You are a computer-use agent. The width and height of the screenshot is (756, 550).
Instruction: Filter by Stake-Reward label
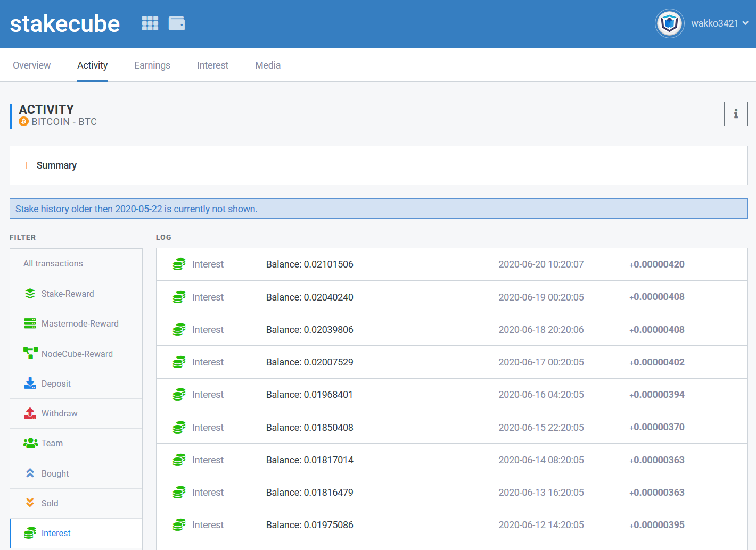[68, 294]
